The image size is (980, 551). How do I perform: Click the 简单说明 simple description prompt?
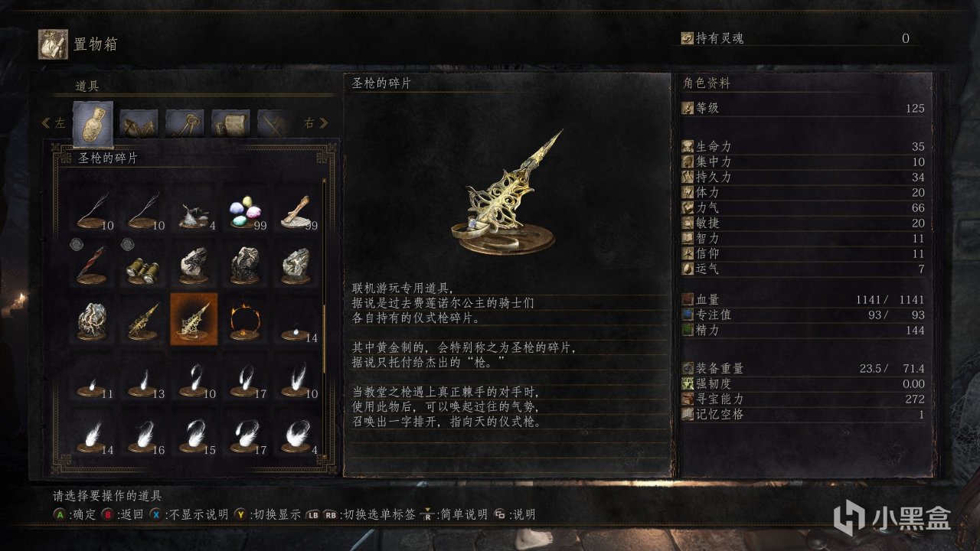(454, 514)
